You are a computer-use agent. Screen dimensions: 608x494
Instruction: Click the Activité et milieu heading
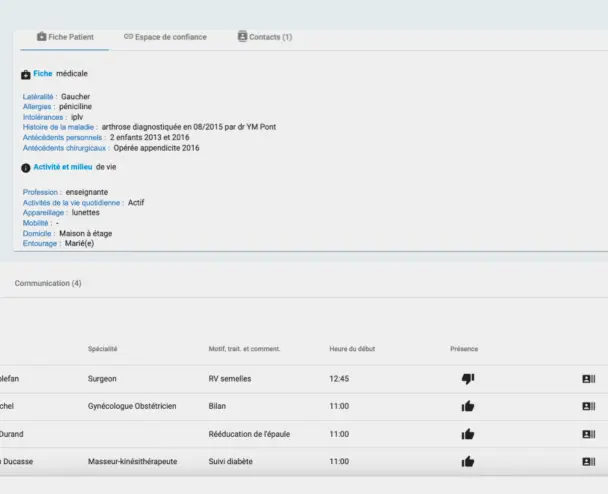[x=63, y=167]
